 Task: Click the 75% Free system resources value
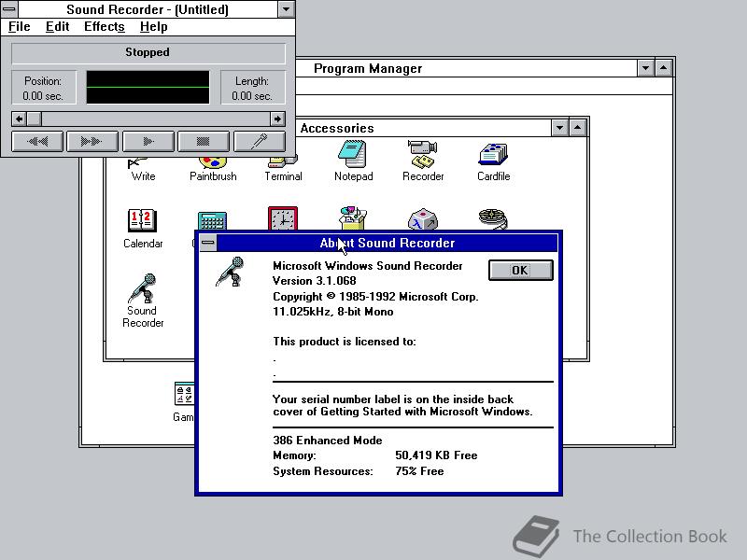click(419, 471)
